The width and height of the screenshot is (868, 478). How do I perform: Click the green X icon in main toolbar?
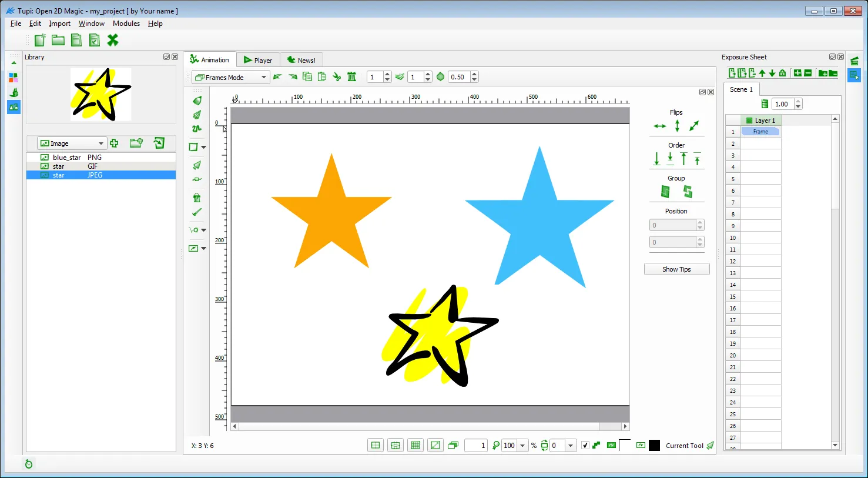click(113, 40)
